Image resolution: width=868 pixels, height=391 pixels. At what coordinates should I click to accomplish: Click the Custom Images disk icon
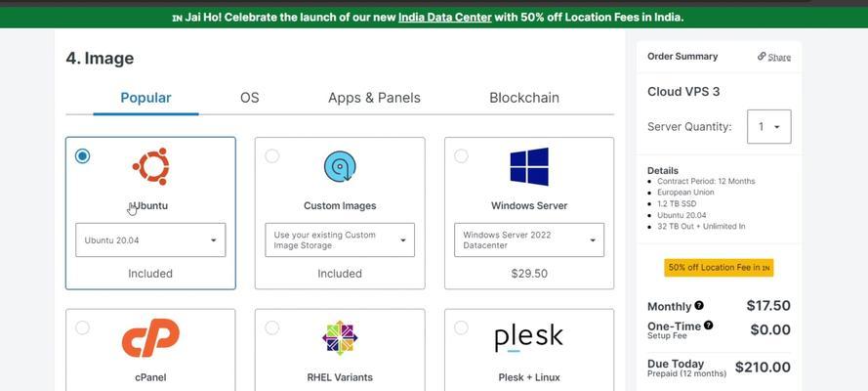click(x=340, y=167)
